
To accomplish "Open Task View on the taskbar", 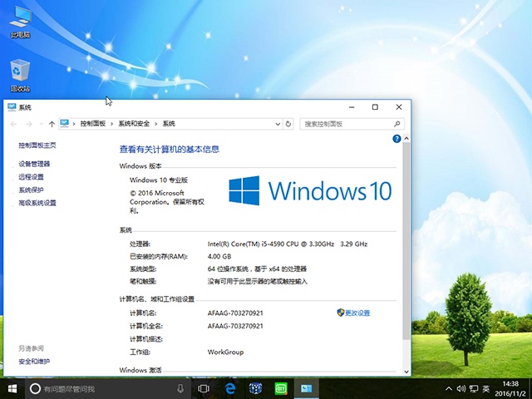I will pyautogui.click(x=204, y=388).
